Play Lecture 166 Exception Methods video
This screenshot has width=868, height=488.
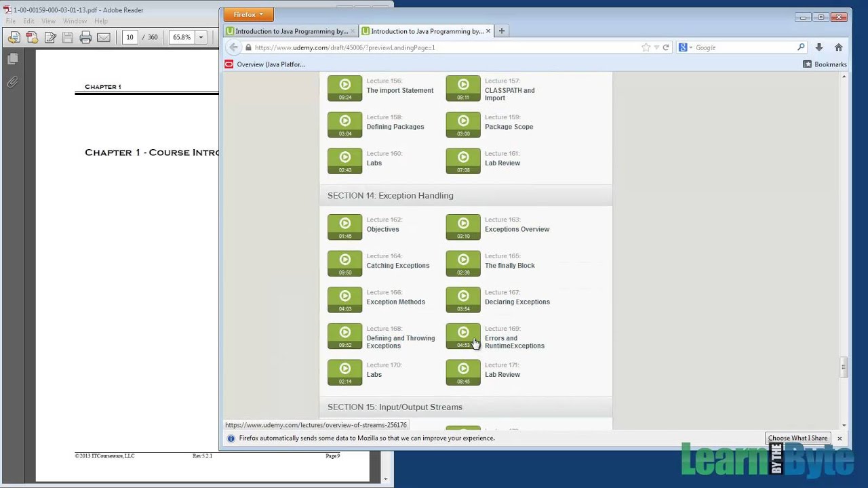click(x=345, y=300)
